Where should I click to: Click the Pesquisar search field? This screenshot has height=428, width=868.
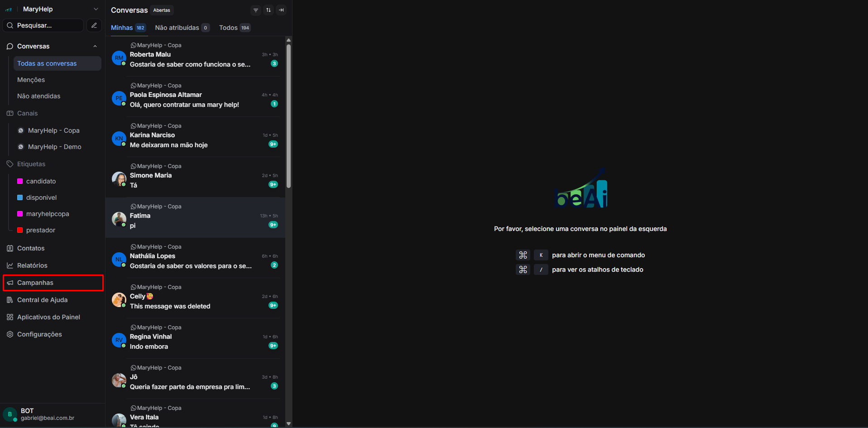pyautogui.click(x=45, y=25)
